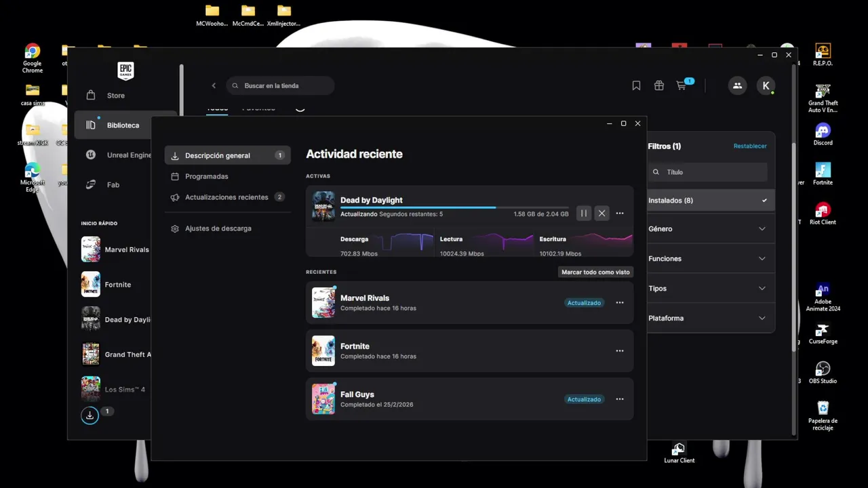Open gift icon in Epic header
Viewport: 868px width, 488px height.
658,85
